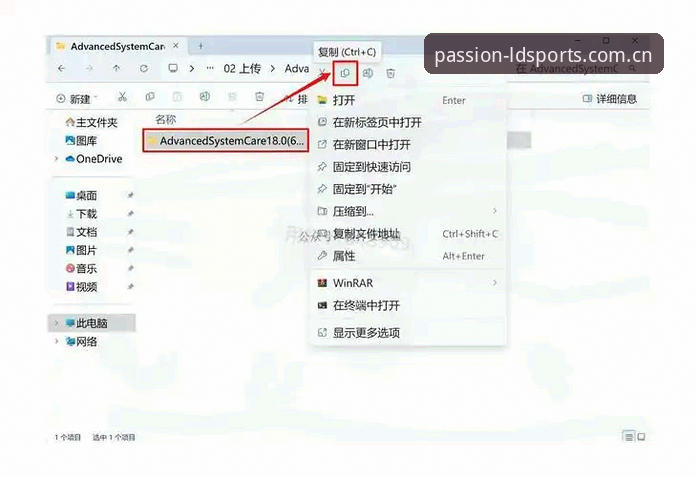Open 文档 quick access folder
This screenshot has width=696, height=477.
point(81,232)
